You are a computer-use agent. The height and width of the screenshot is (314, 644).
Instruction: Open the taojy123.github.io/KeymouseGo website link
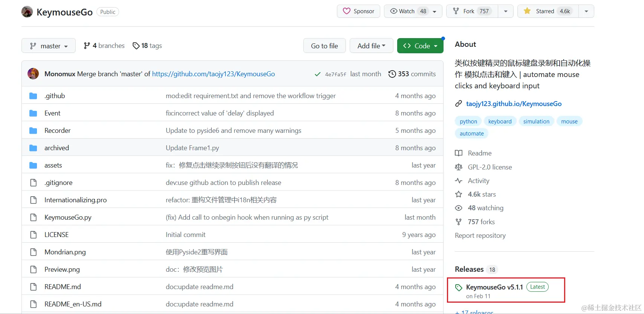coord(514,104)
